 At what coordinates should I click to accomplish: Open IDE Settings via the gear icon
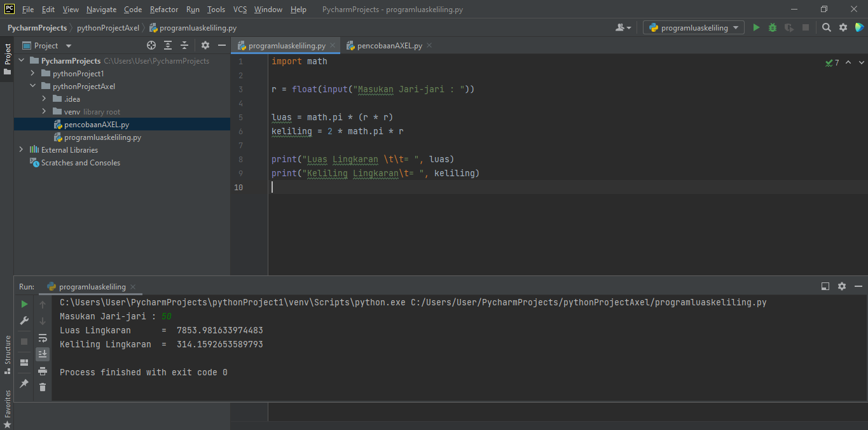tap(842, 27)
